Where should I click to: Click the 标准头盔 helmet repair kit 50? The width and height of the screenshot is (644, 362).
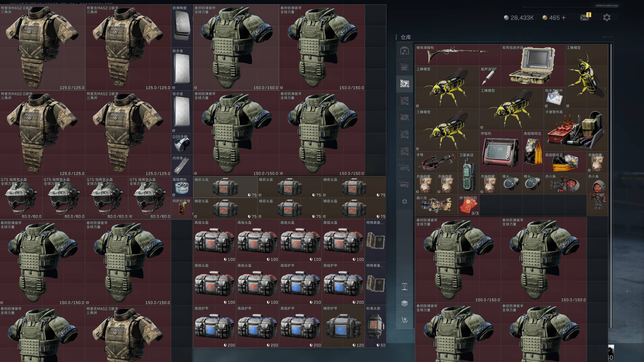click(375, 326)
